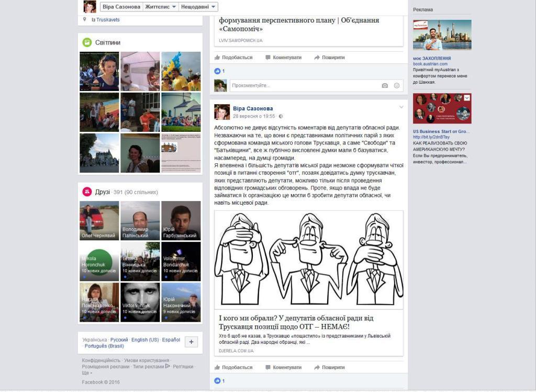The image size is (536, 392).
Task: Click the profile avatar in top bar
Action: [x=90, y=7]
